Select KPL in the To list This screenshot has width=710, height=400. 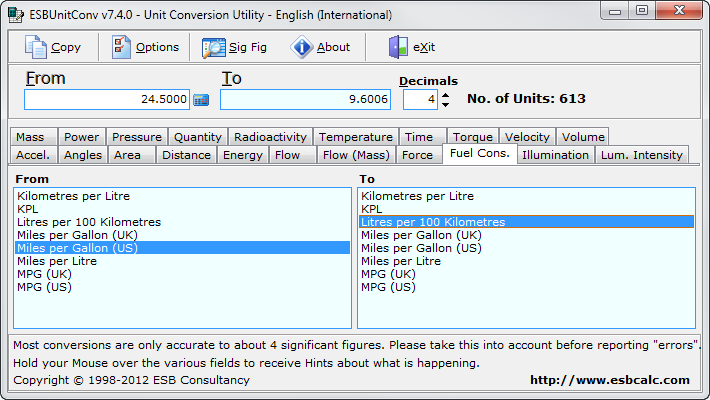point(527,209)
